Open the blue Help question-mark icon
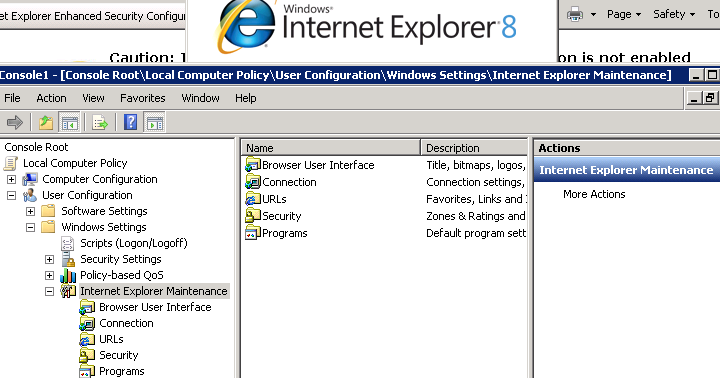The image size is (720, 378). (x=130, y=122)
